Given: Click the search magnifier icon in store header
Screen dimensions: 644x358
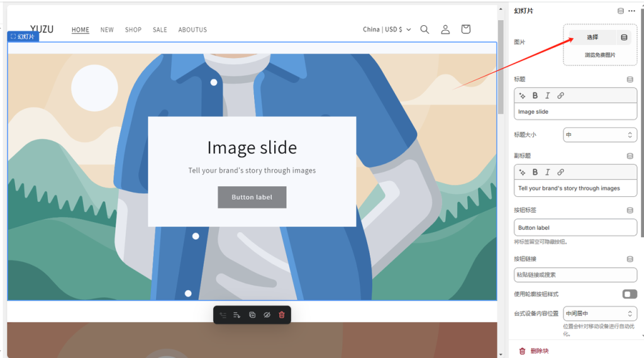Looking at the screenshot, I should 425,30.
